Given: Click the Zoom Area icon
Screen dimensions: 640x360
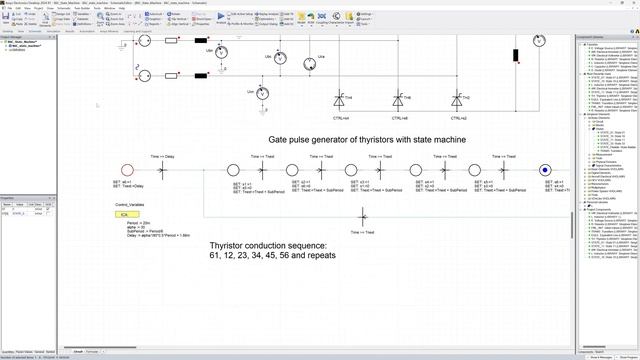Looking at the screenshot, I should [116, 24].
